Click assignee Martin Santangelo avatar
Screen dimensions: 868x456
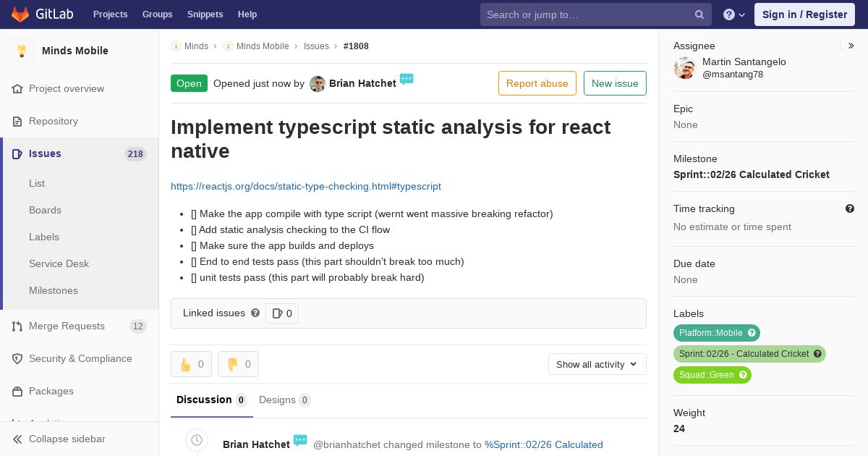(684, 68)
